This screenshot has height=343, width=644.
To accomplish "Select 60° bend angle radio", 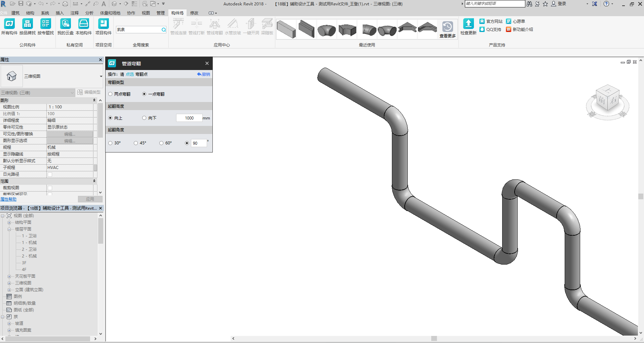I will (x=161, y=143).
